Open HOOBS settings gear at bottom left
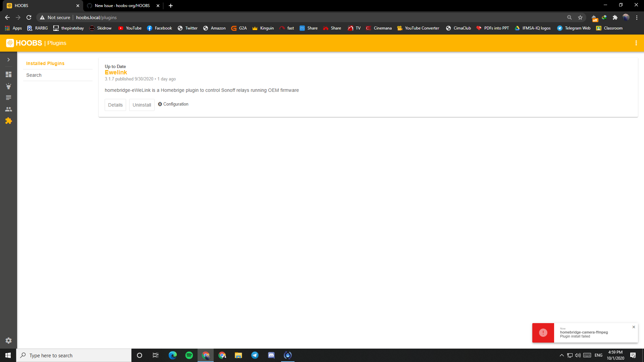Viewport: 644px width, 362px height. [x=8, y=340]
